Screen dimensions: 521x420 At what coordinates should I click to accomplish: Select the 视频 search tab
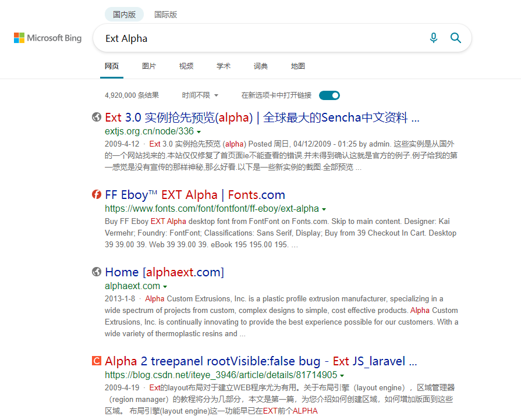[186, 66]
